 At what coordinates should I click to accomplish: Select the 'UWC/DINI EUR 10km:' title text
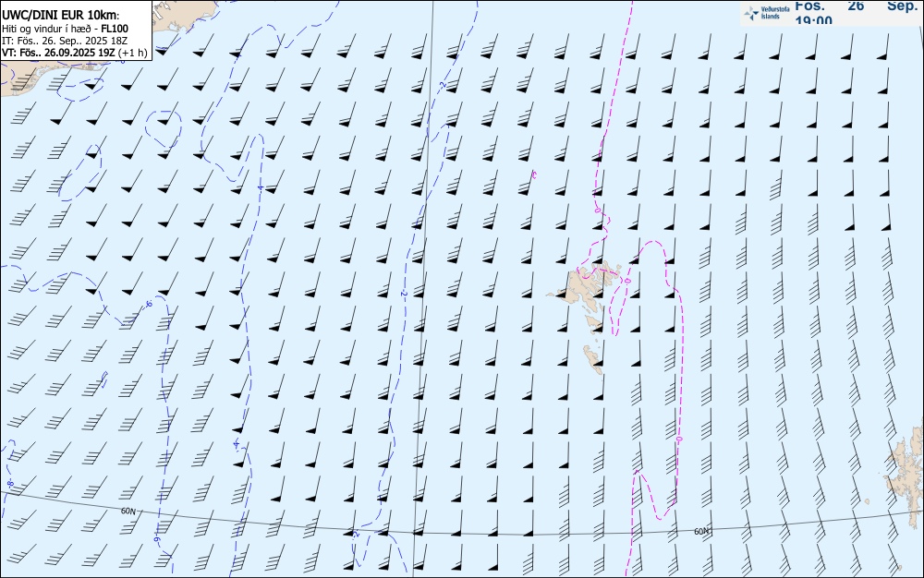pyautogui.click(x=61, y=16)
